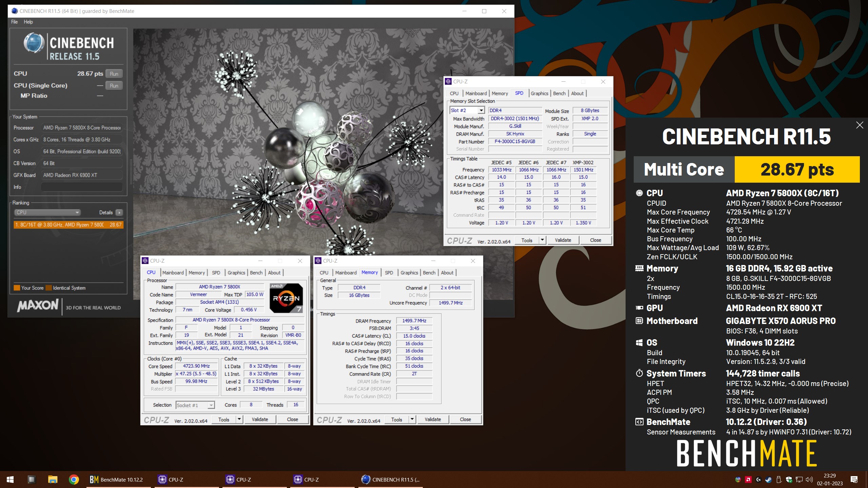The height and width of the screenshot is (488, 868).
Task: Click the Safely Remove Hardware USB tray icon
Action: [779, 480]
